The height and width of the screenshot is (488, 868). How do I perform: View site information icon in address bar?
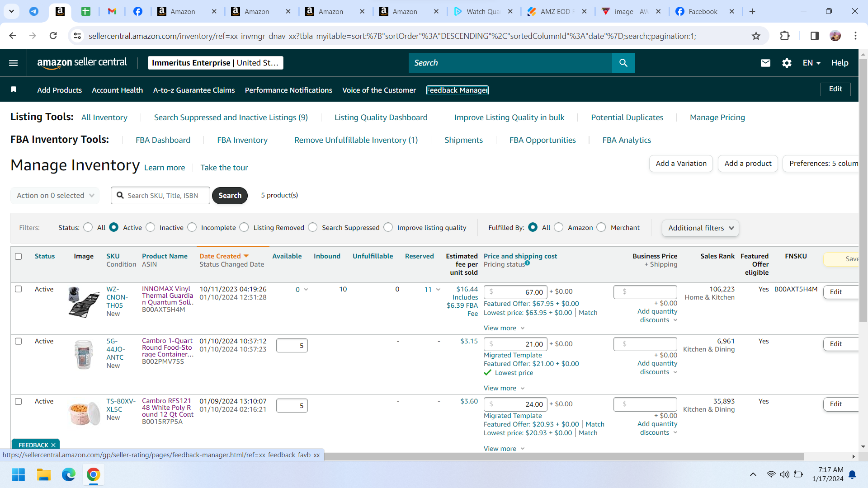pos(77,36)
